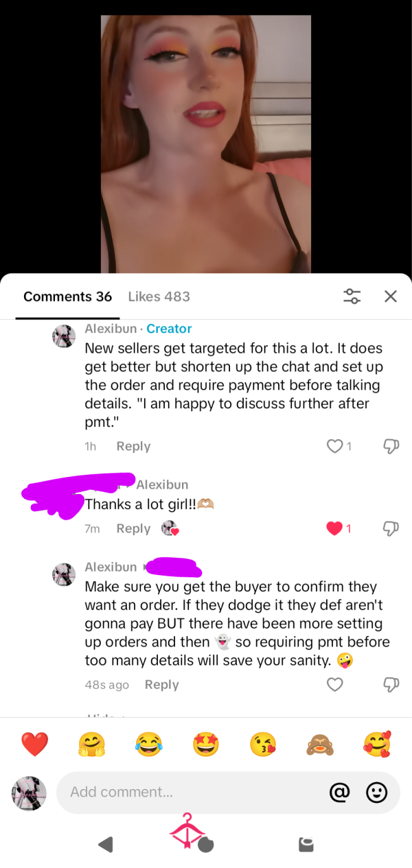The image size is (412, 868).
Task: Open the comment filter settings icon
Action: pyautogui.click(x=352, y=296)
